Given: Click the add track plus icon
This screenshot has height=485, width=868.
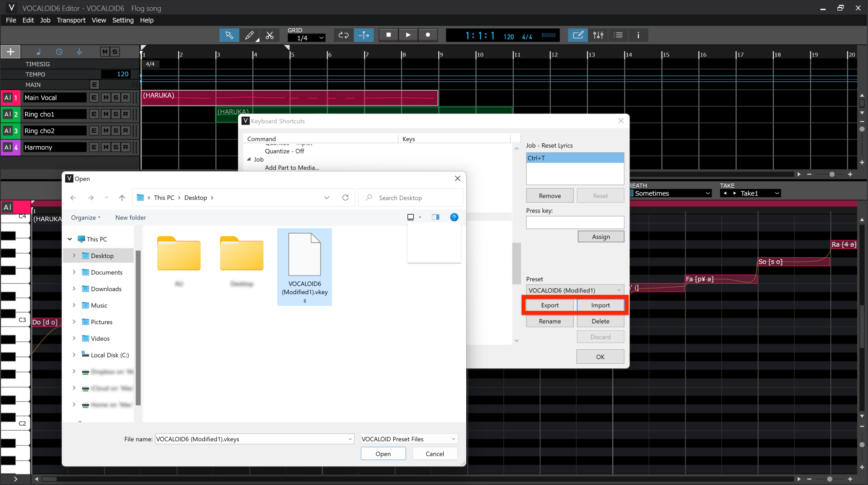Looking at the screenshot, I should (x=10, y=51).
